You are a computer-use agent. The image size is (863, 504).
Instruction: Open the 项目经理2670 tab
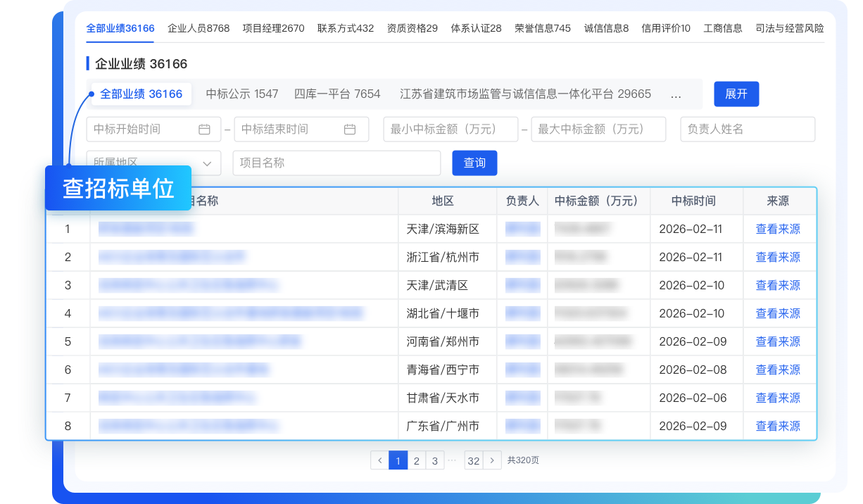coord(273,28)
